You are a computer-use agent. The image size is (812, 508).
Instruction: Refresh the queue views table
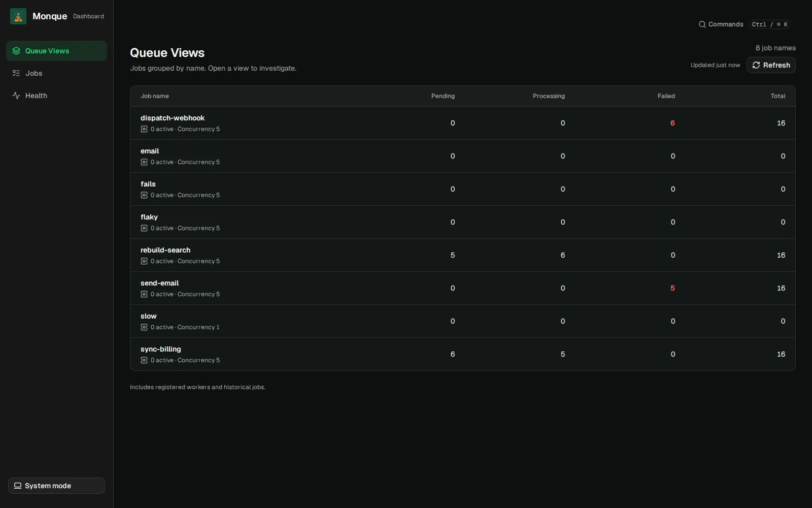pyautogui.click(x=771, y=65)
